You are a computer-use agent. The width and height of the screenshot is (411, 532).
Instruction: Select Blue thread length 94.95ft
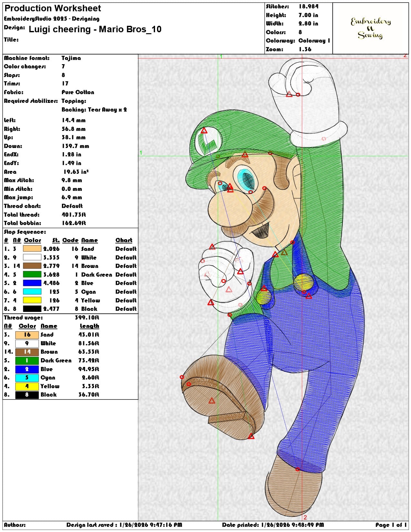89,369
